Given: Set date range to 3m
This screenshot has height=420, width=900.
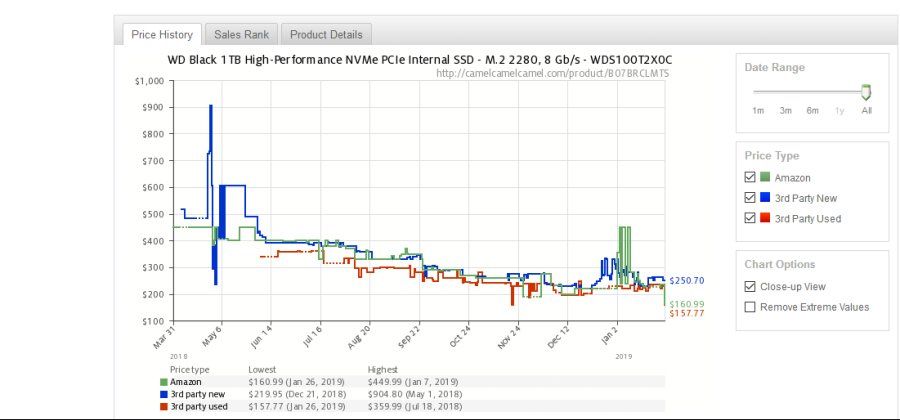Looking at the screenshot, I should tap(785, 111).
